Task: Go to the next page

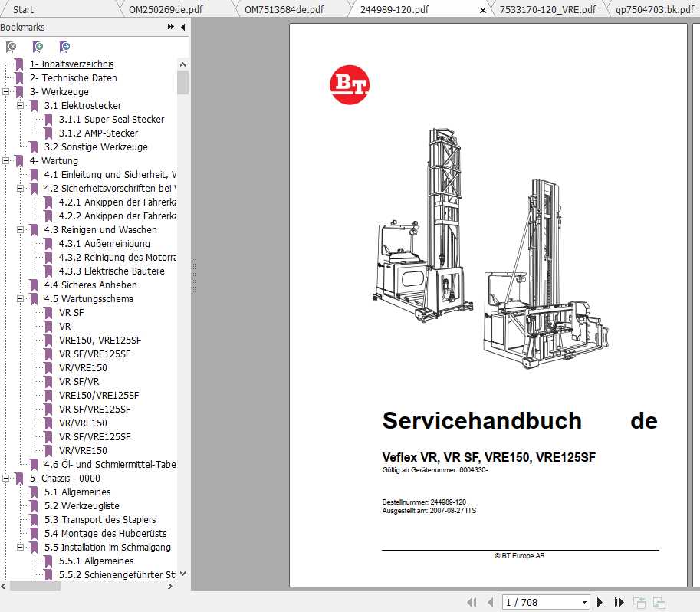Action: pyautogui.click(x=600, y=603)
